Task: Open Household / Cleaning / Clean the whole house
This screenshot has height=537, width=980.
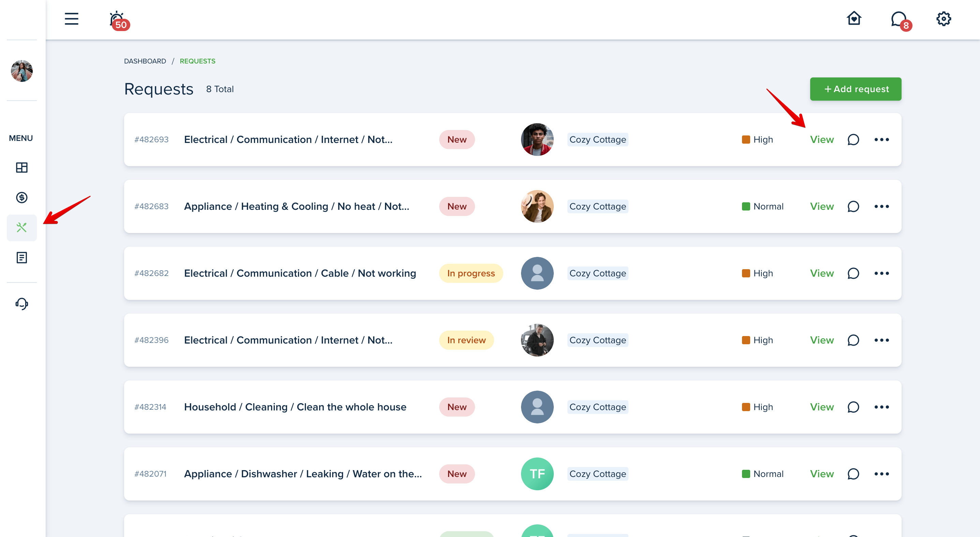Action: coord(295,407)
